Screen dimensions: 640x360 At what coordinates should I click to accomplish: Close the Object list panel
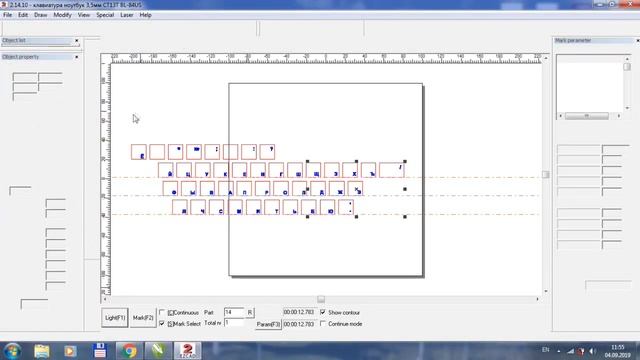pos(76,40)
